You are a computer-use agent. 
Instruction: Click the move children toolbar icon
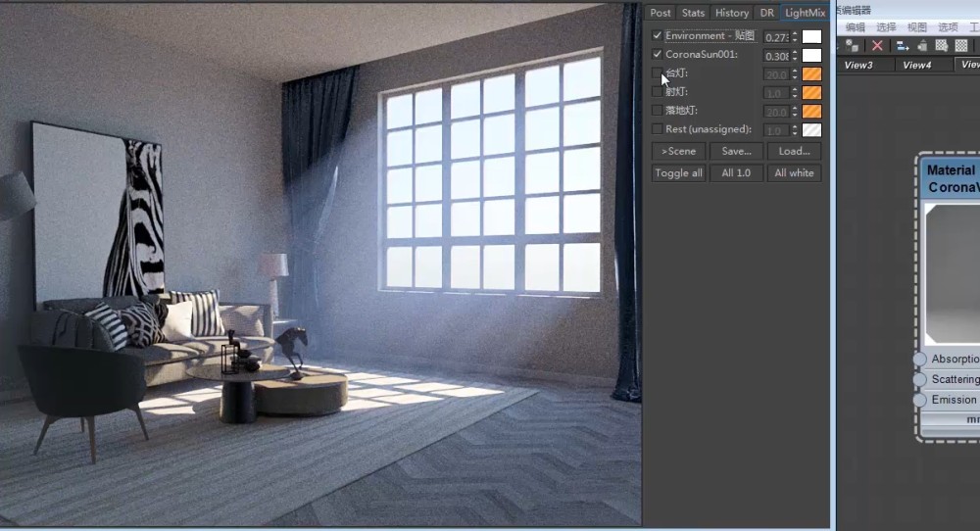coord(902,45)
